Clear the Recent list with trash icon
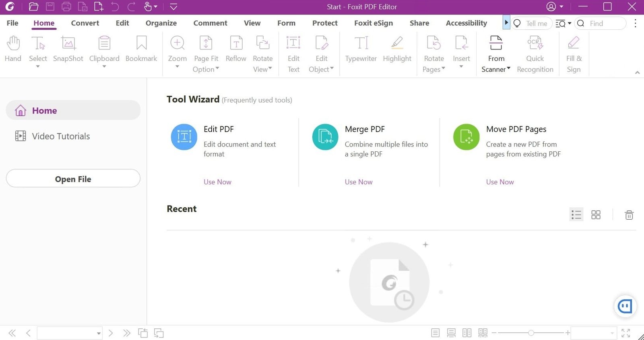Image resolution: width=644 pixels, height=340 pixels. click(629, 215)
